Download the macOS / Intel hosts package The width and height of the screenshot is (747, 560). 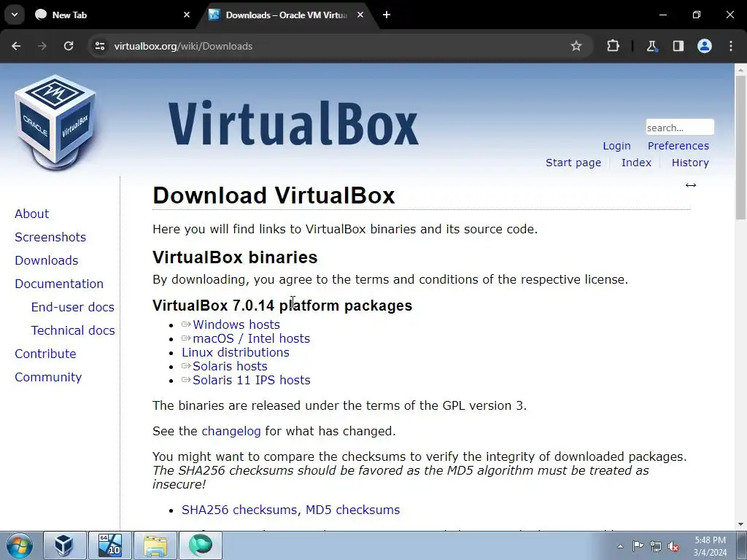[251, 338]
